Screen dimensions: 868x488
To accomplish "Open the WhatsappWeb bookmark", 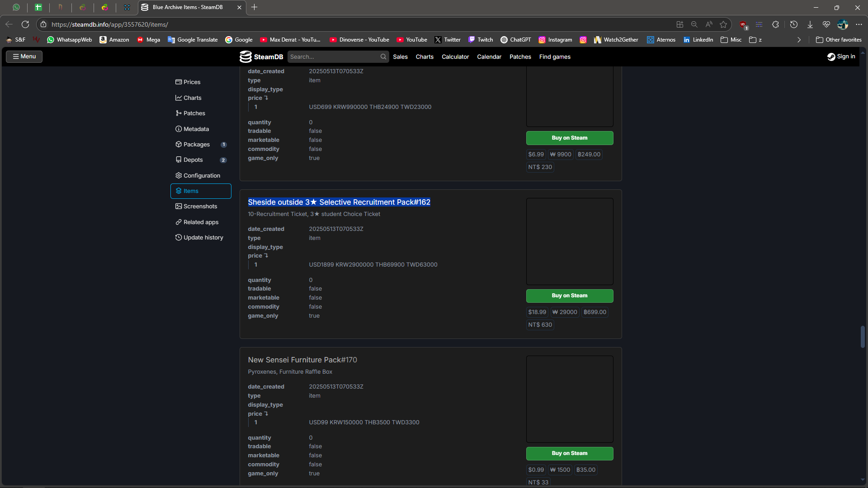I will tap(70, 40).
